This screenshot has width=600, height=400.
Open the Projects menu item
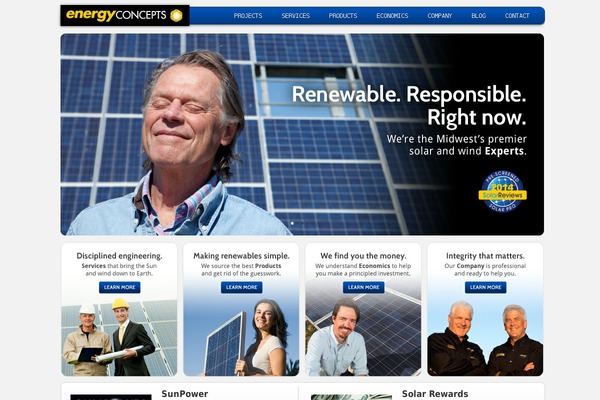pos(248,16)
